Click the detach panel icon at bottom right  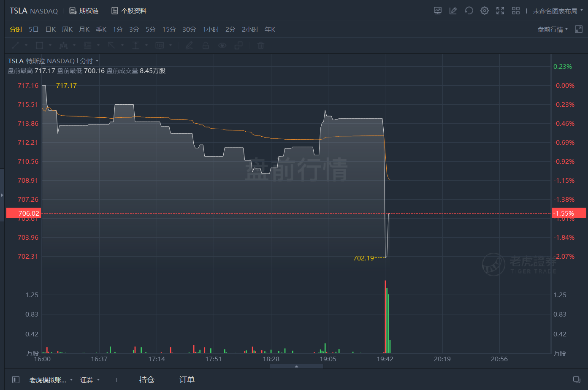577,379
